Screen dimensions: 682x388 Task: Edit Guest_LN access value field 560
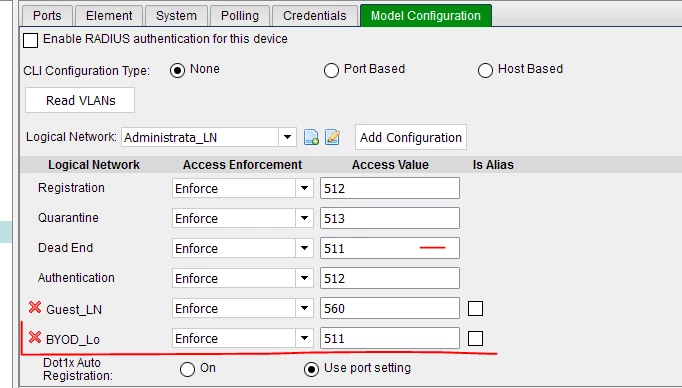coord(390,308)
